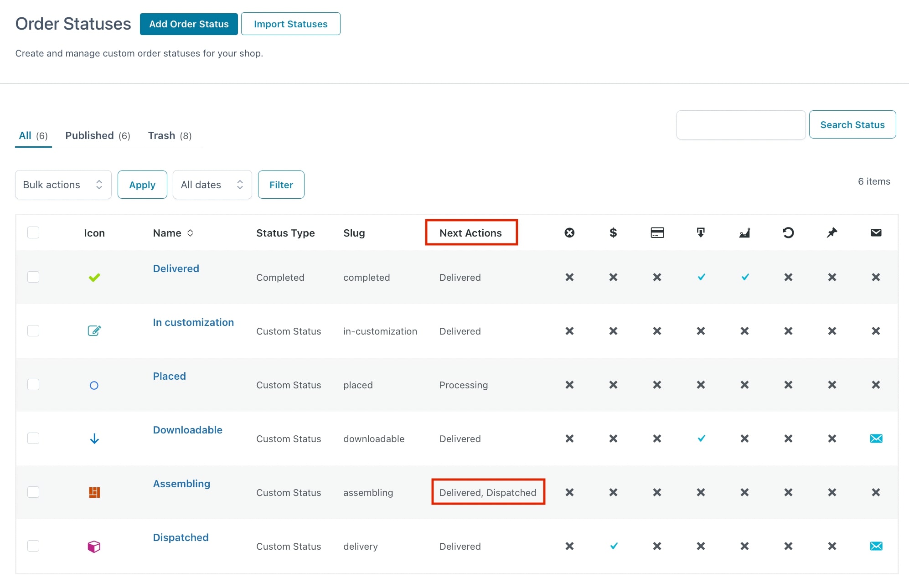Apply the selected bulk action
The image size is (909, 588).
point(142,185)
